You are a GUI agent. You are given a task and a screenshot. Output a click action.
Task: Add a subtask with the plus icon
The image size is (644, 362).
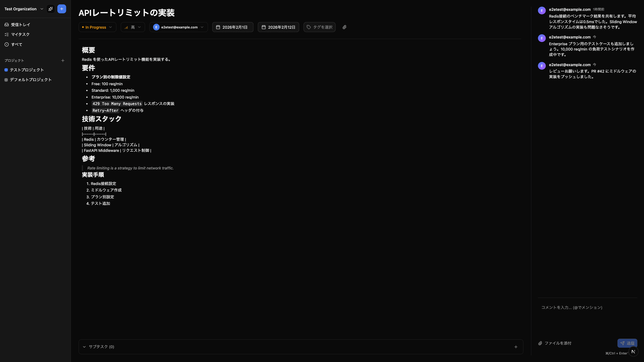516,347
